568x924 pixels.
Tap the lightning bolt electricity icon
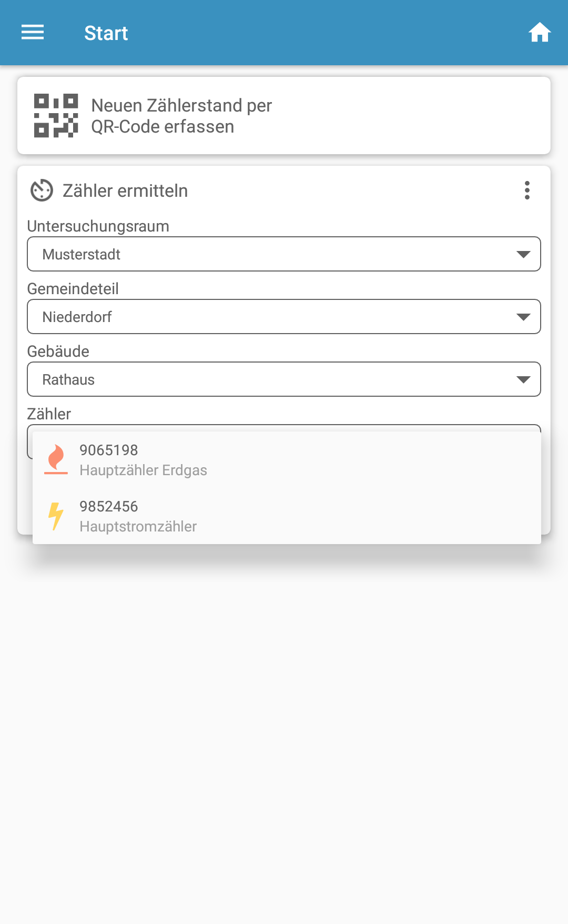click(x=56, y=516)
